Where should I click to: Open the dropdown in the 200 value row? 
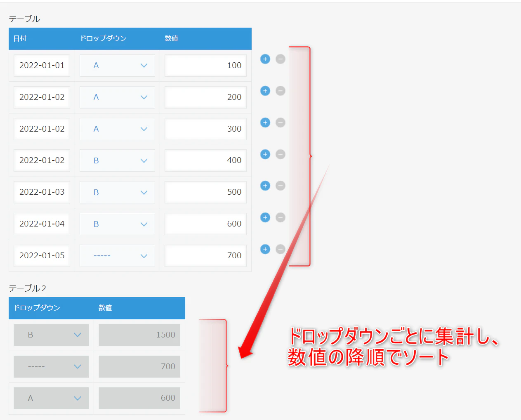117,97
